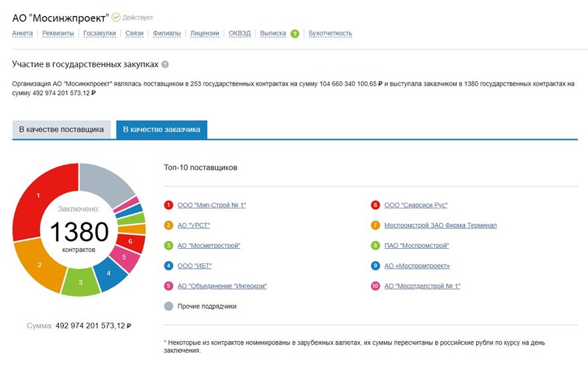588x369 pixels.
Task: Click the Сумма 492 974 201 573,12 value
Action: point(94,326)
